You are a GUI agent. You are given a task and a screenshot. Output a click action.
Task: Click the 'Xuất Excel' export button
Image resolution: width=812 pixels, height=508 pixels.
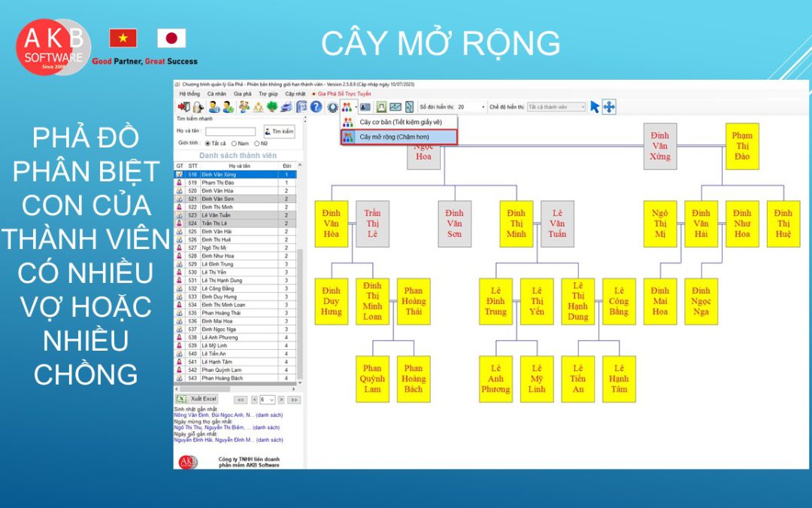point(197,399)
